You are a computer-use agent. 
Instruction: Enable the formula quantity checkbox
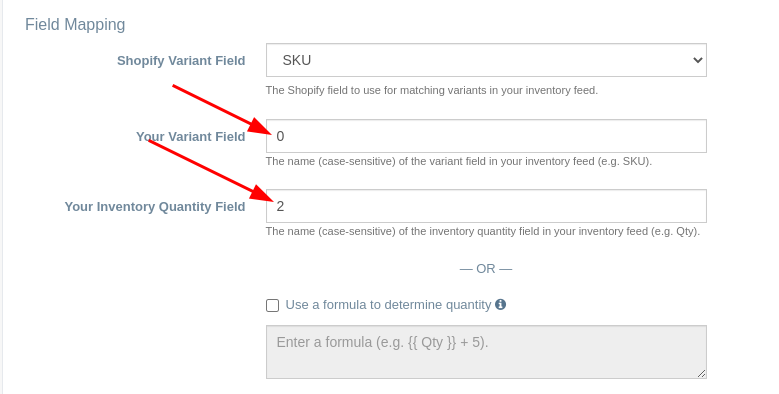(272, 305)
